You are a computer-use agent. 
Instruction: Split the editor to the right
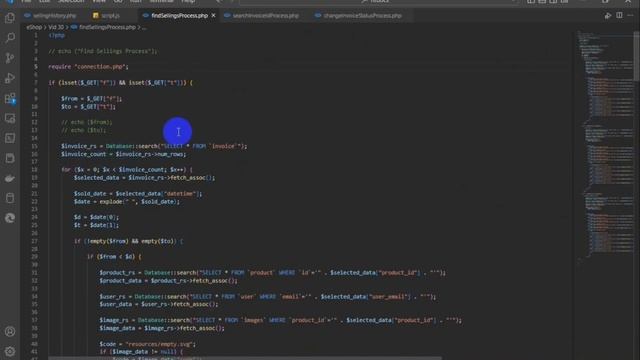coord(619,16)
